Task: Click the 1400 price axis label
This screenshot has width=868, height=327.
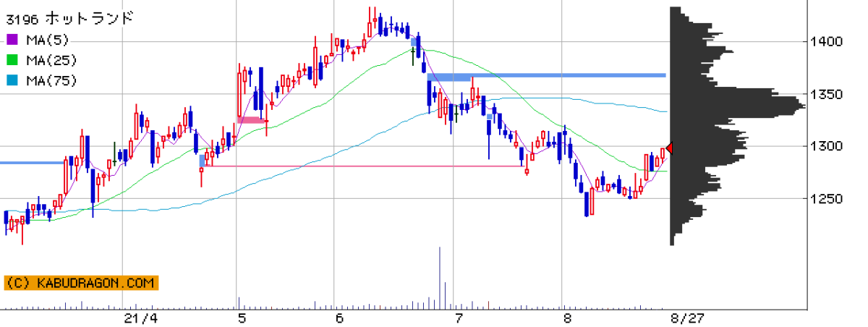Action: [x=827, y=41]
